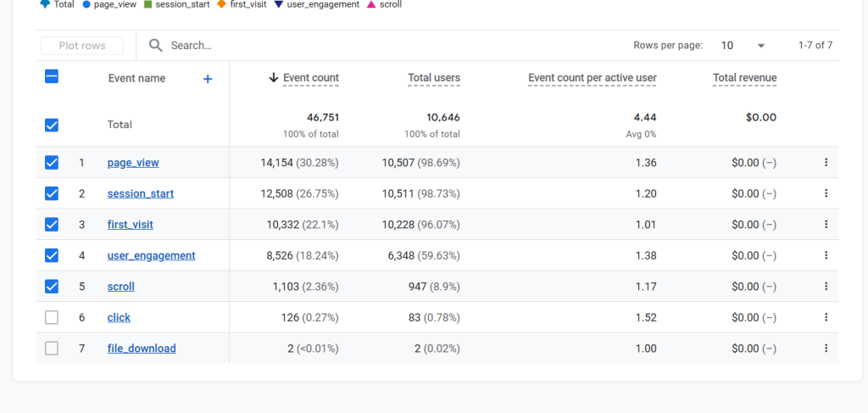Open three-dot menu for file_download row

tap(826, 349)
